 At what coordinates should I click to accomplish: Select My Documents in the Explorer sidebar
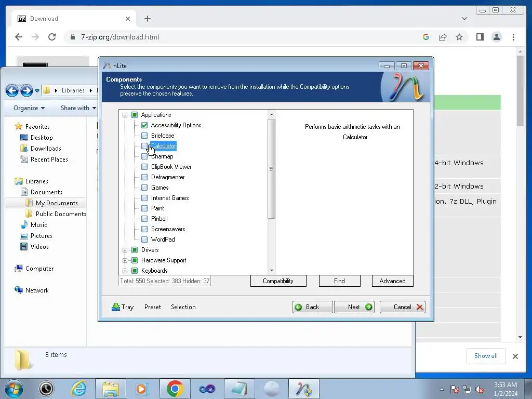point(57,203)
